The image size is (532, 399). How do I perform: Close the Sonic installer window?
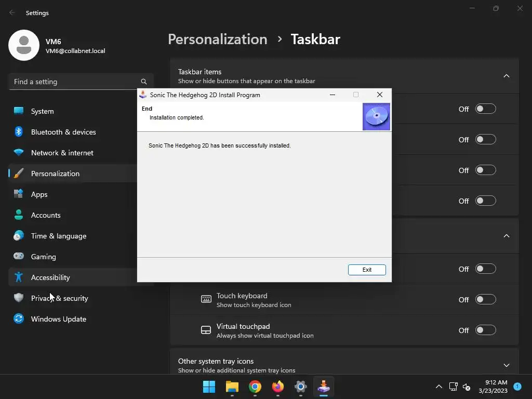coord(380,95)
